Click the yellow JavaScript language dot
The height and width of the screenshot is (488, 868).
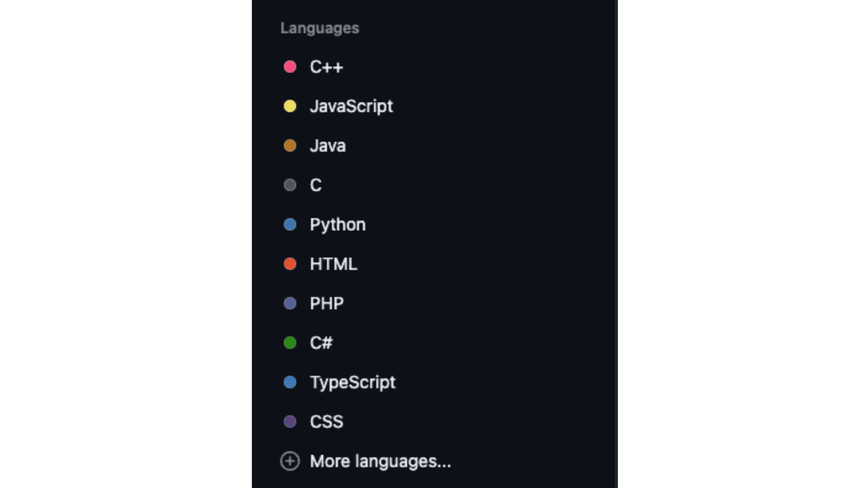(x=290, y=106)
